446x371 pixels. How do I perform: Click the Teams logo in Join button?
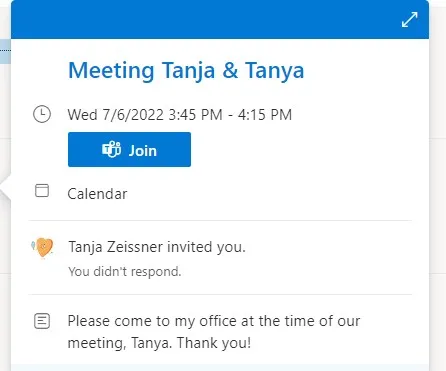111,149
